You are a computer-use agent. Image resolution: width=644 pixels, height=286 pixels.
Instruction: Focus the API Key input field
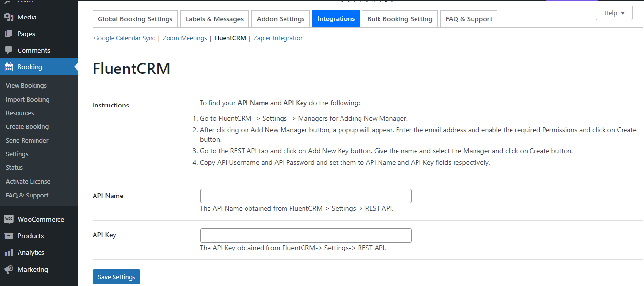click(306, 235)
